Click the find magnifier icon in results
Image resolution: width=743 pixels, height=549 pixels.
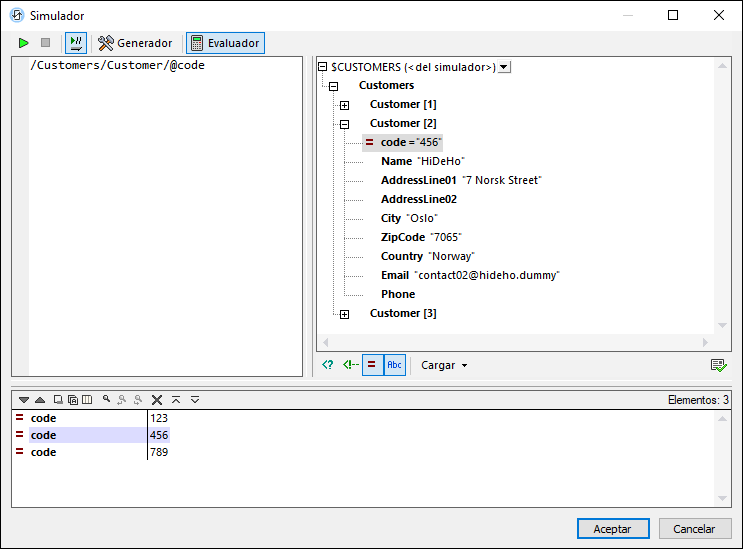click(x=106, y=400)
